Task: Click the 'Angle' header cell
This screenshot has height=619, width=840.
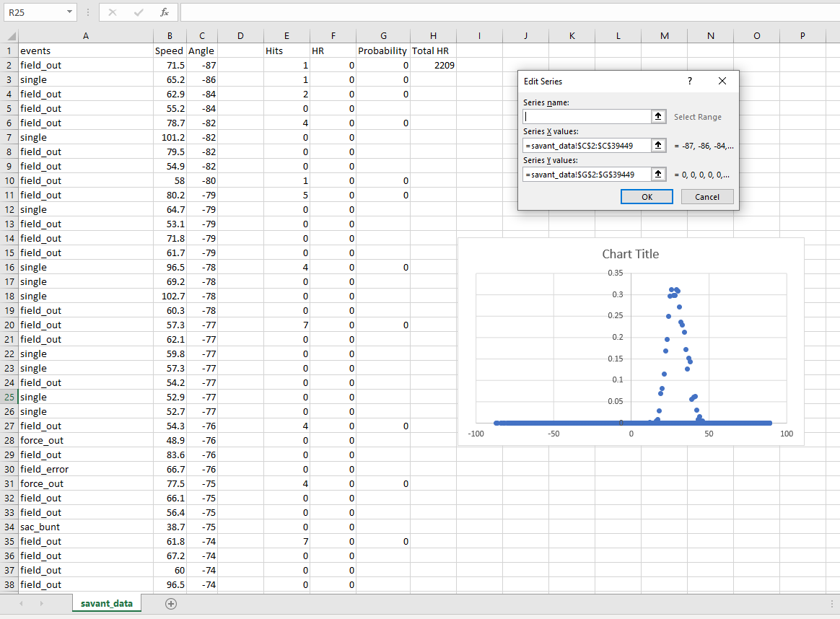Action: [x=202, y=51]
